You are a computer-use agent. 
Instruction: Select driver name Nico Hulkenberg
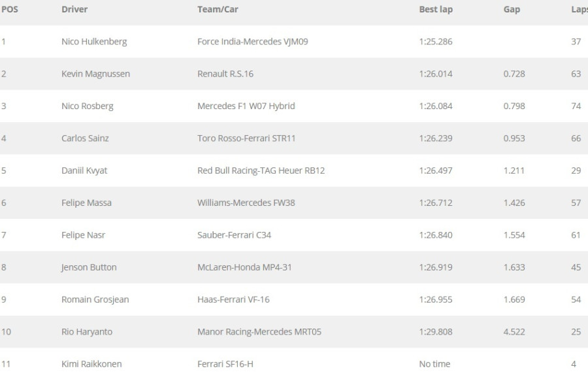click(94, 41)
